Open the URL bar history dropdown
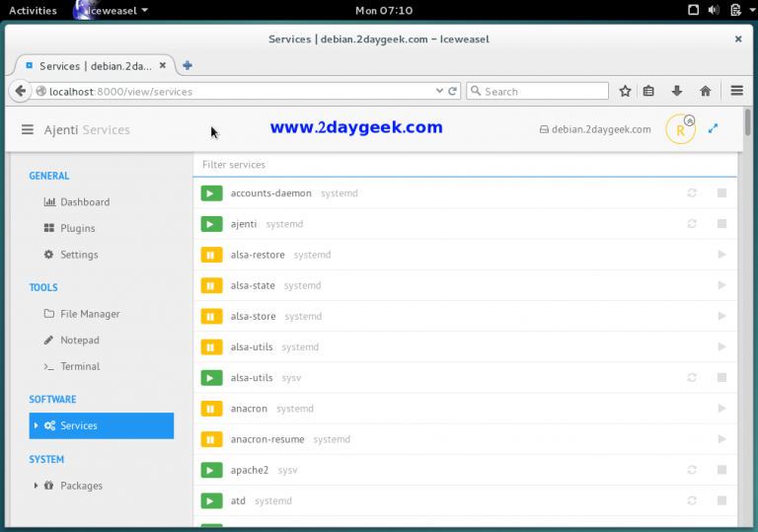758x532 pixels. (440, 91)
